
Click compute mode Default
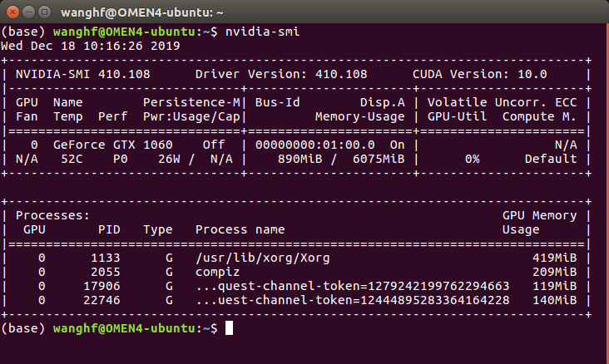(551, 159)
